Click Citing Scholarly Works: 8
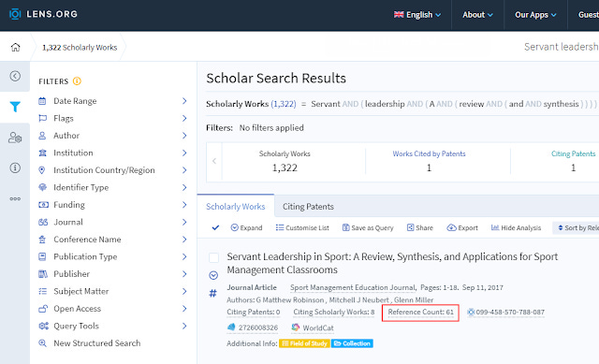 334,312
